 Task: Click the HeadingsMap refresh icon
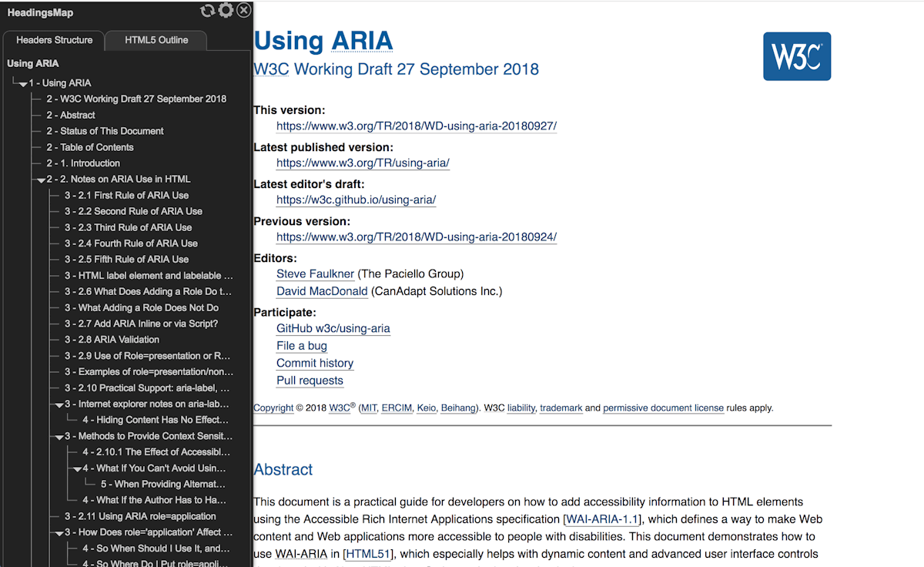coord(206,10)
